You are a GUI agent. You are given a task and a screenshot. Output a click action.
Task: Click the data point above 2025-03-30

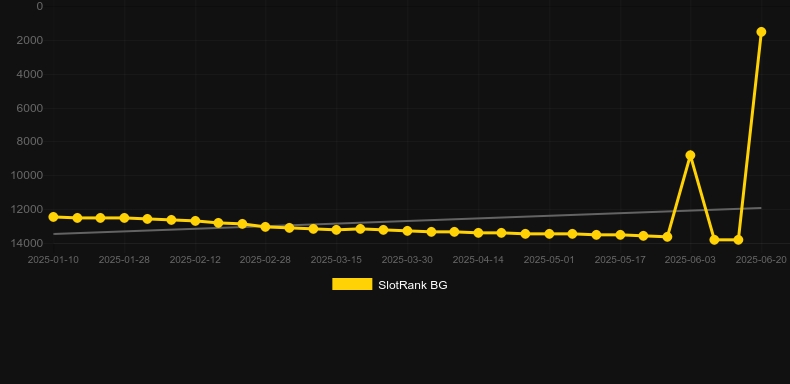coord(408,231)
